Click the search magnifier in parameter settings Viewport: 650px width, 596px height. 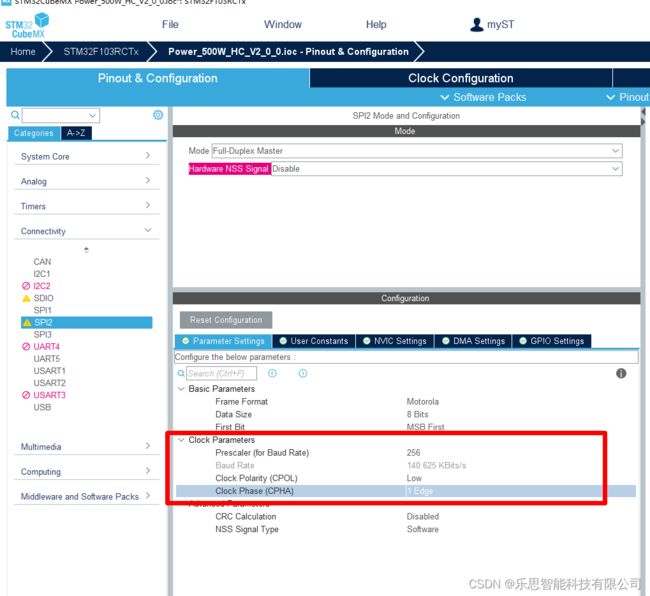(x=181, y=373)
